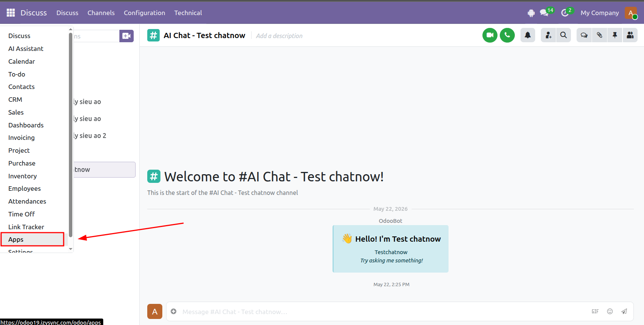Invite people with the add-user icon
This screenshot has width=644, height=325.
tap(548, 35)
